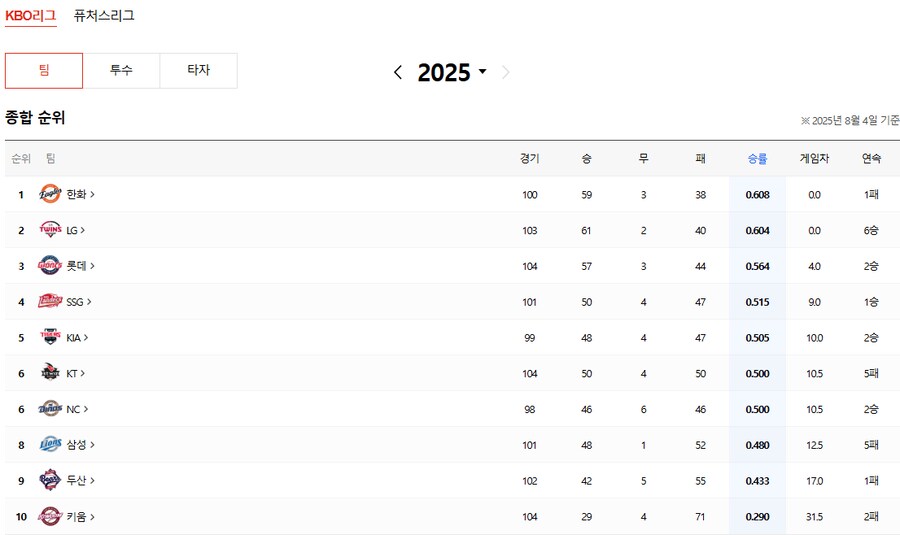Click the KT Wiz team logo
This screenshot has height=535, width=900.
tap(50, 373)
